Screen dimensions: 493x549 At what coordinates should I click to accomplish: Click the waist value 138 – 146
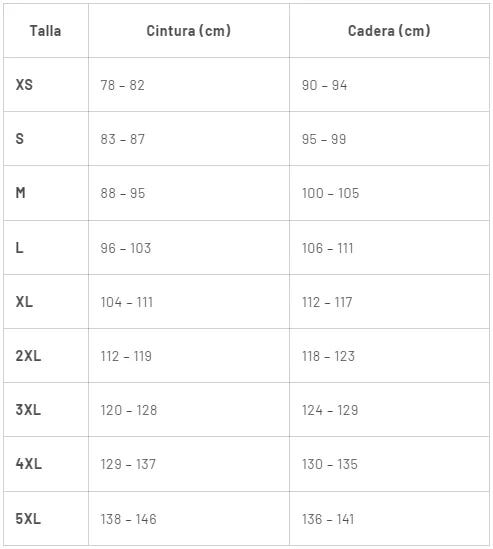pos(129,519)
